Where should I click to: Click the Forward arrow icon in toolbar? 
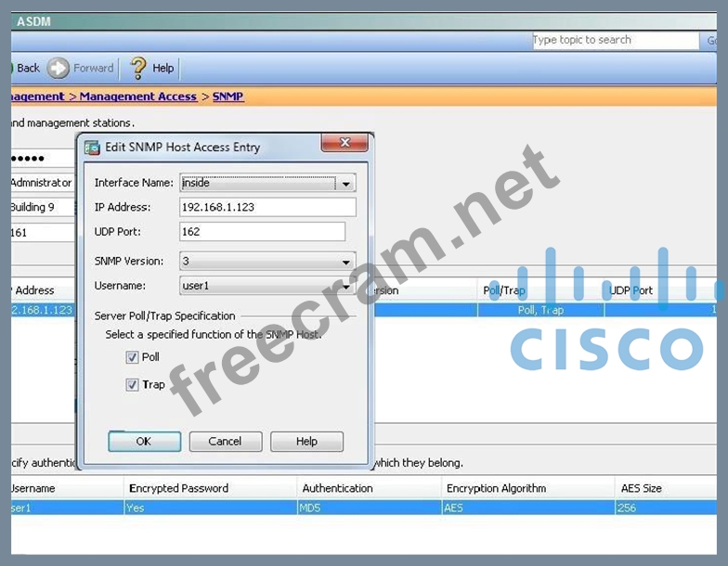coord(58,68)
